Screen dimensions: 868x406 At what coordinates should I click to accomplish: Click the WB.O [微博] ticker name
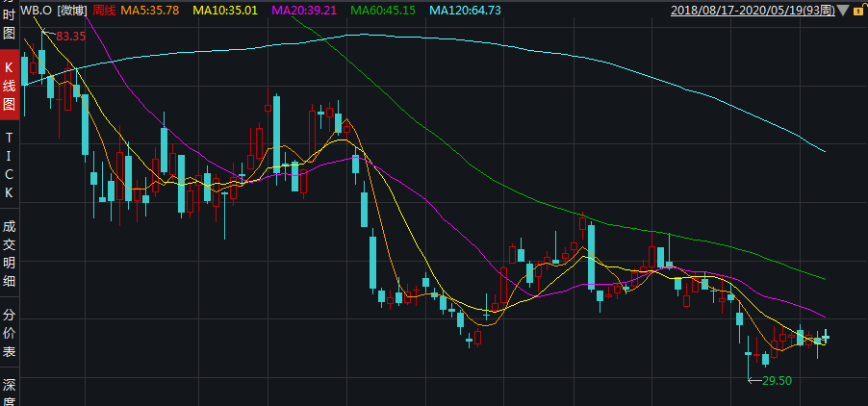pyautogui.click(x=54, y=10)
